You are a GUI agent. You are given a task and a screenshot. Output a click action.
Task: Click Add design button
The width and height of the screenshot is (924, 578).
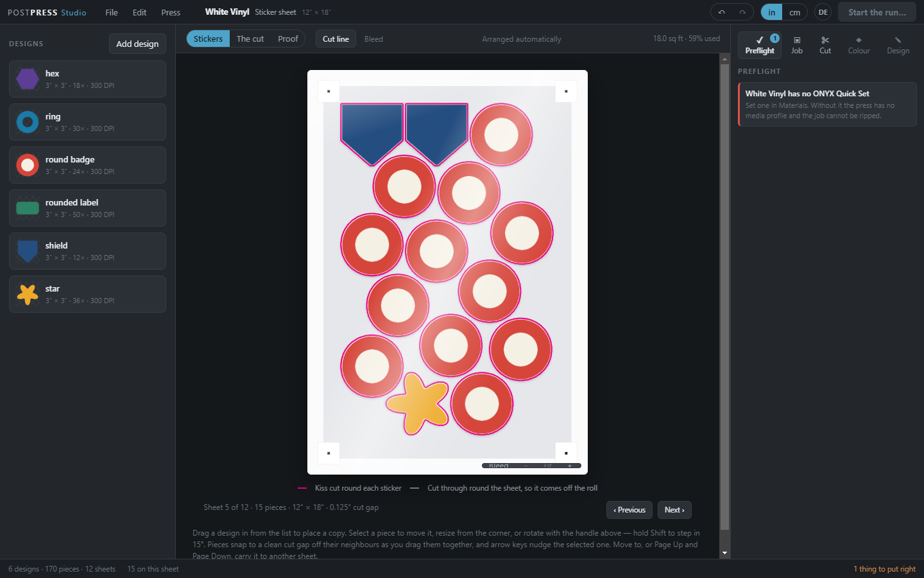click(137, 44)
